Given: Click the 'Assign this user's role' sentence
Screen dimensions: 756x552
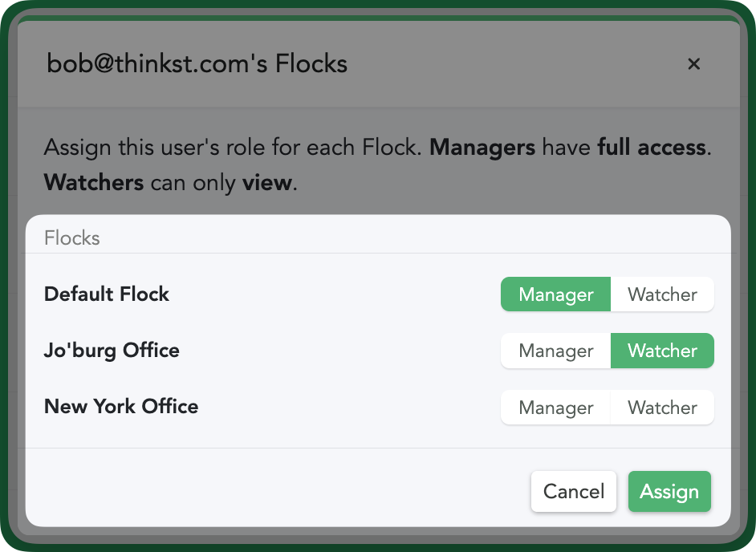Looking at the screenshot, I should point(233,148).
